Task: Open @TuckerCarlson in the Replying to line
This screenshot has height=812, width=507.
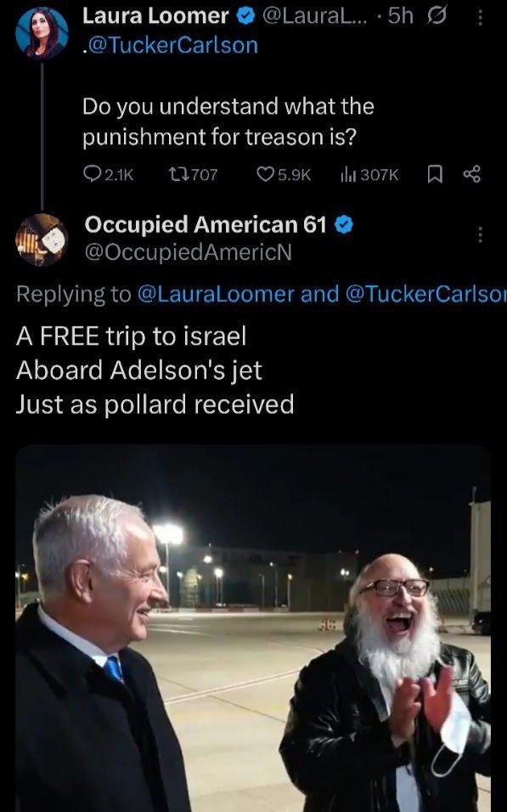Action: [425, 294]
